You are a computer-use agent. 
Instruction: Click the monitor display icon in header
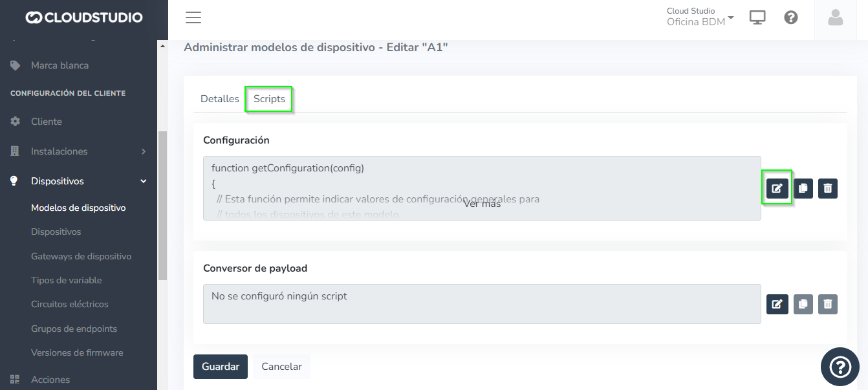[757, 17]
